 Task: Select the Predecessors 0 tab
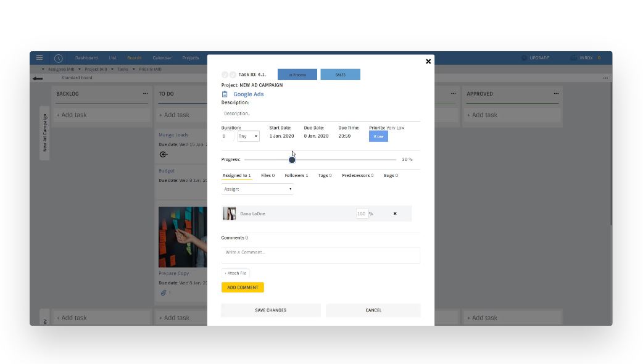point(357,175)
